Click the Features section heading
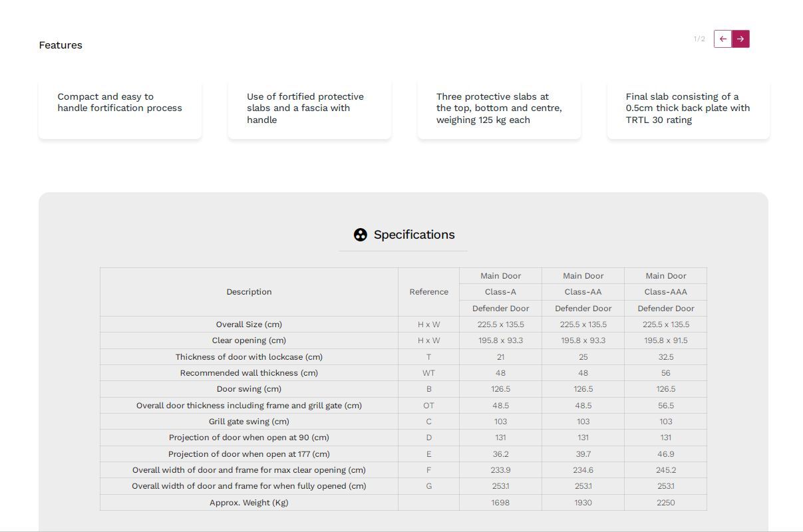 61,45
